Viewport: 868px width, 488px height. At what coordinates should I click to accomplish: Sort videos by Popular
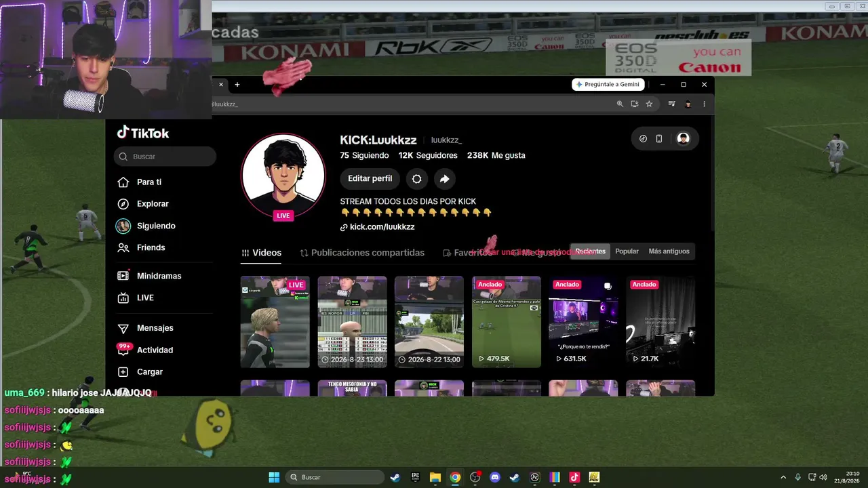pyautogui.click(x=627, y=251)
